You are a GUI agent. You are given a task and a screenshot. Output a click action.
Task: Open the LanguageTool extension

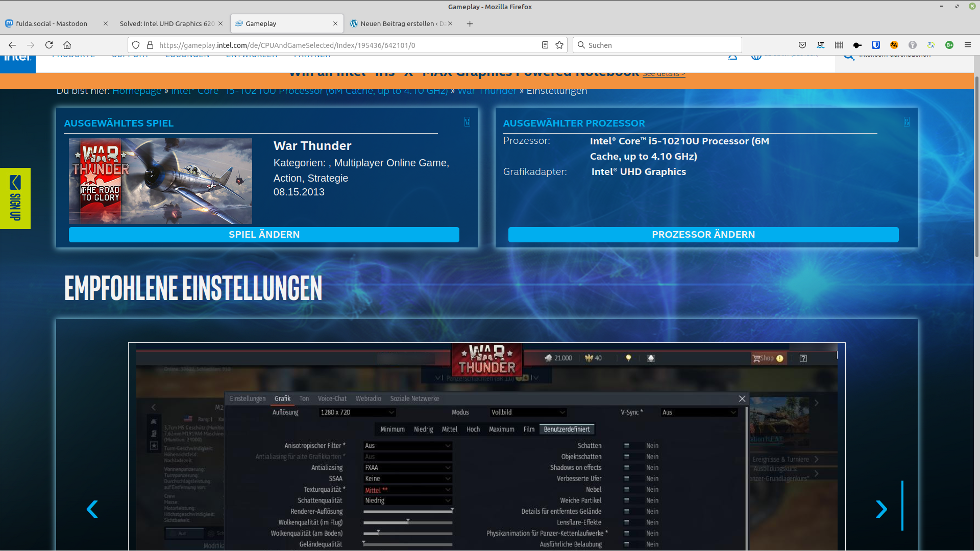821,45
